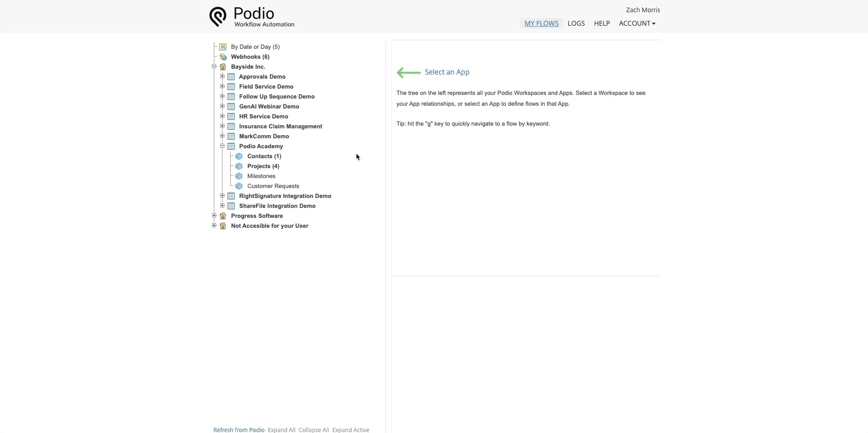Expand the Not Accesible for your User node
The image size is (868, 433).
tap(214, 226)
